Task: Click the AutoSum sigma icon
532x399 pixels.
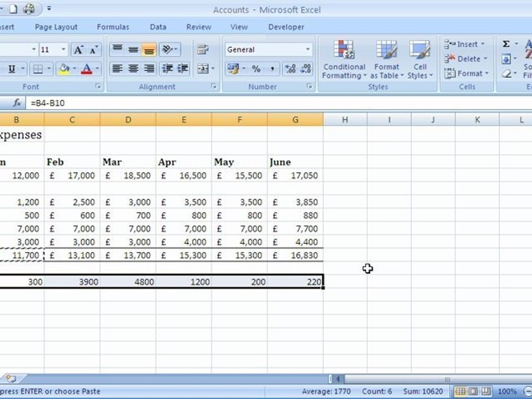Action: coord(506,44)
